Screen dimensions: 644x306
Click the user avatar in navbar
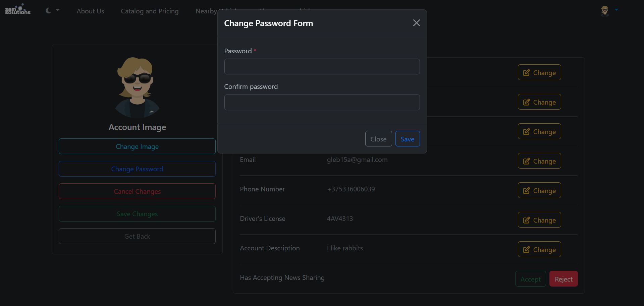(x=604, y=11)
